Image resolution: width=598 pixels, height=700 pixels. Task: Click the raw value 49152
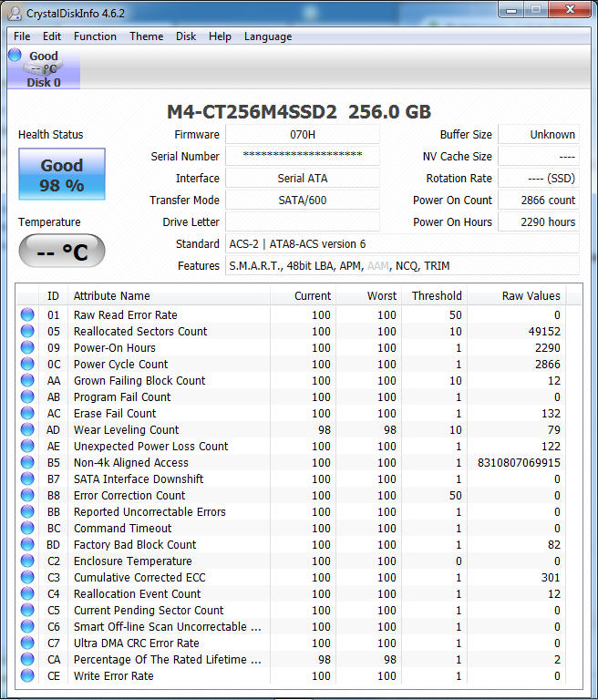pyautogui.click(x=544, y=331)
